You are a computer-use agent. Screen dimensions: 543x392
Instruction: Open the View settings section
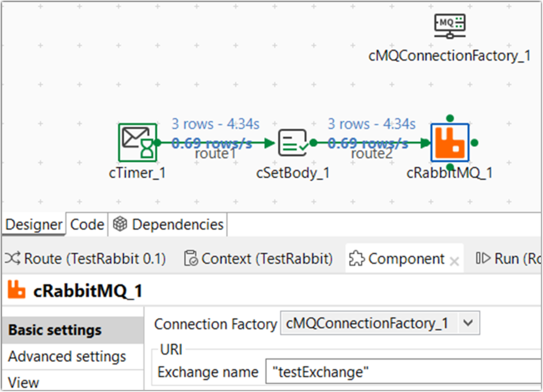(x=24, y=382)
